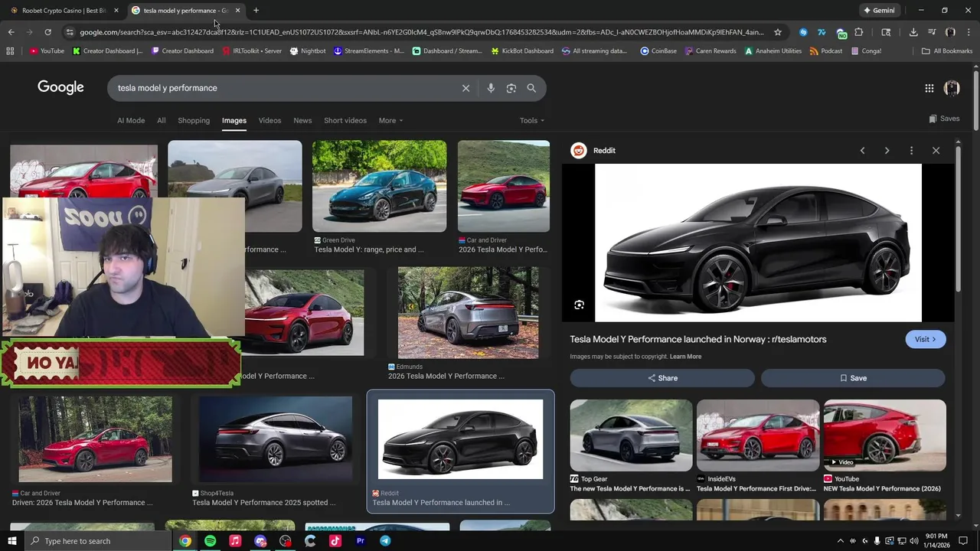Go back to the previous page
Screen dimensions: 980x551
(11, 32)
